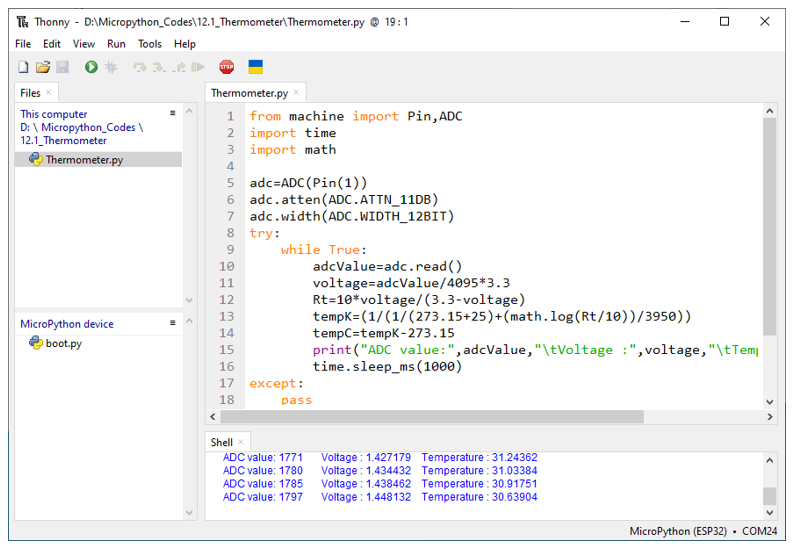Image resolution: width=795 pixels, height=549 pixels.
Task: Close the Shell tab
Action: [241, 442]
